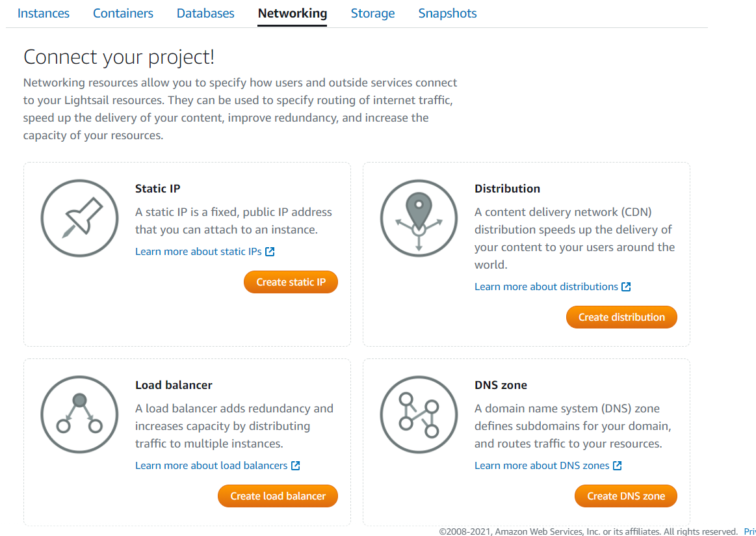Click the Load balancer circular icon

(79, 414)
